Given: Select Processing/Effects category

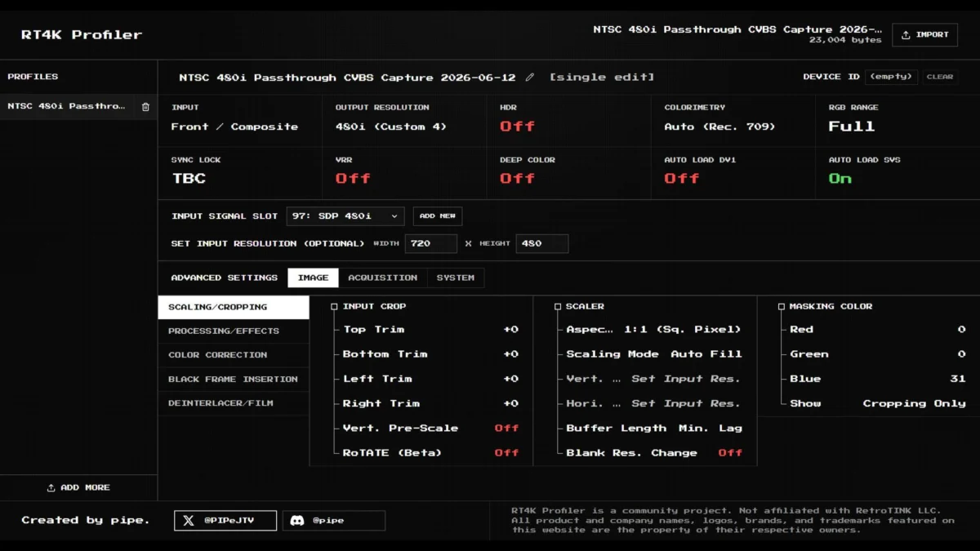Looking at the screenshot, I should pos(234,331).
